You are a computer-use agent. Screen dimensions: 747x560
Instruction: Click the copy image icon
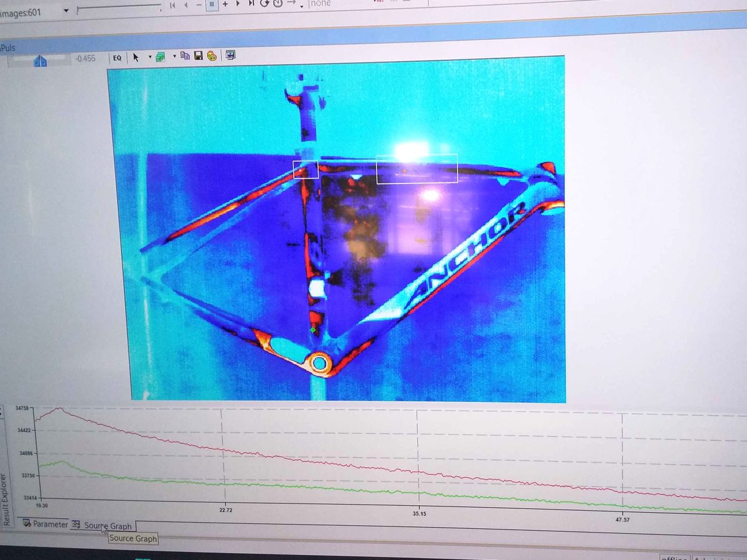pyautogui.click(x=185, y=56)
